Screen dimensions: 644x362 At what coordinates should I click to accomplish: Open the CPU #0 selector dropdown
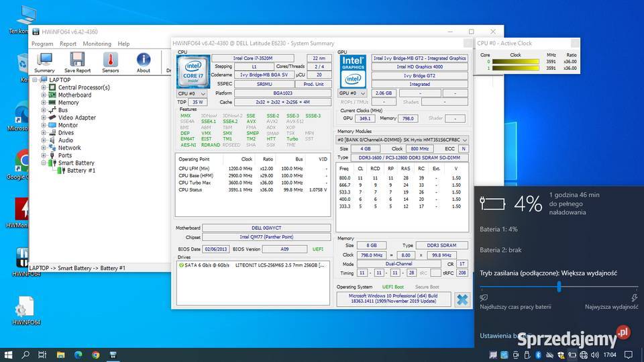click(191, 94)
